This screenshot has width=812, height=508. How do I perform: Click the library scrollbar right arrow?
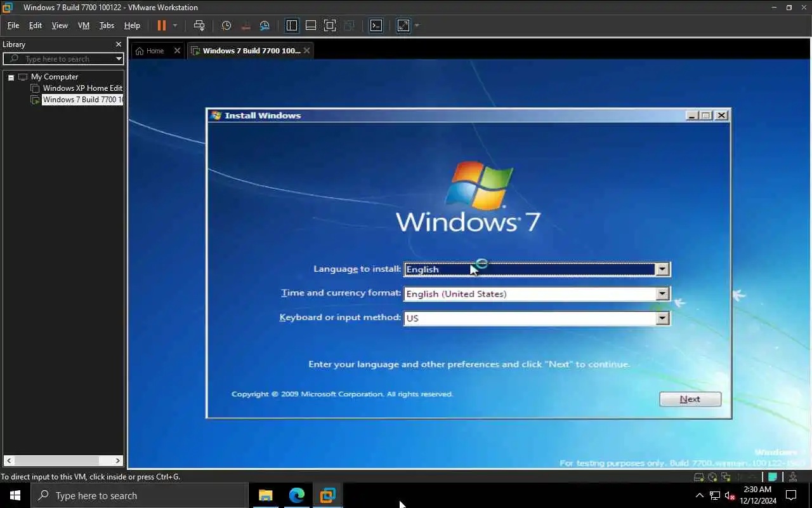pyautogui.click(x=118, y=460)
